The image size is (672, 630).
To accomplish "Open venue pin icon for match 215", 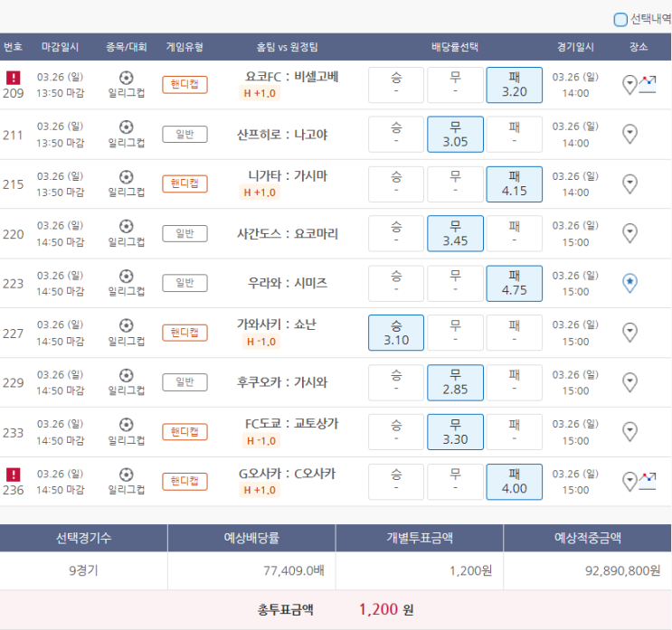I will point(629,183).
